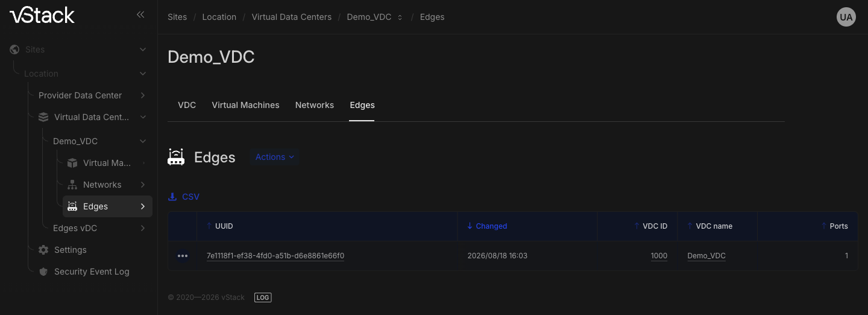
Task: Expand the Edges sidebar chevron
Action: click(143, 206)
